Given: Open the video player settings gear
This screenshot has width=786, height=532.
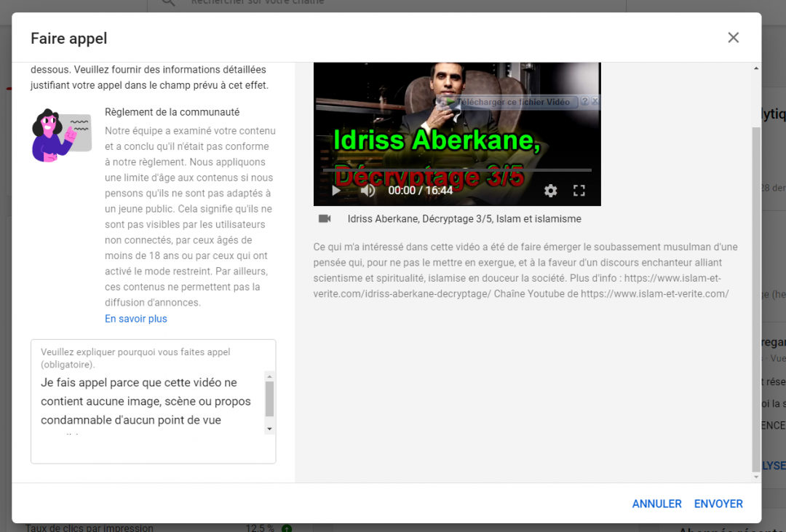Looking at the screenshot, I should tap(550, 191).
